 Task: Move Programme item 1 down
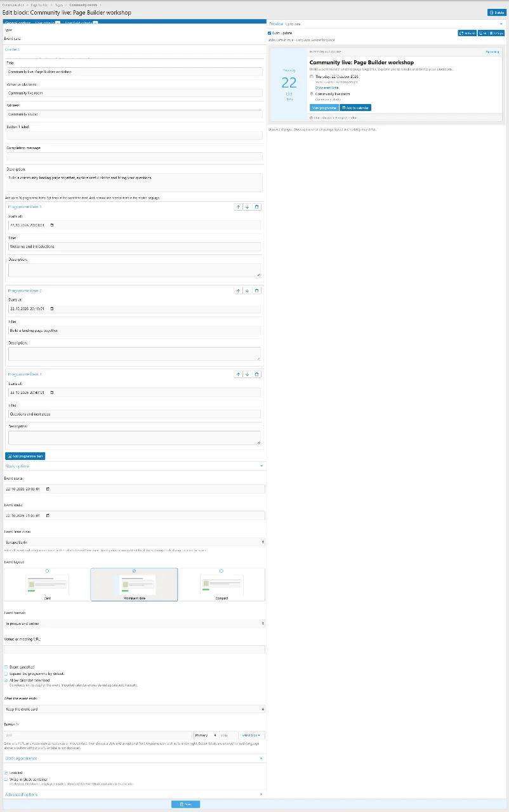click(x=248, y=207)
